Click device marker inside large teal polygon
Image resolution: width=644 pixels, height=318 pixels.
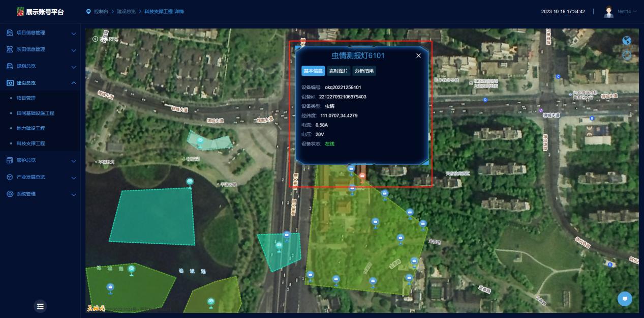[190, 182]
